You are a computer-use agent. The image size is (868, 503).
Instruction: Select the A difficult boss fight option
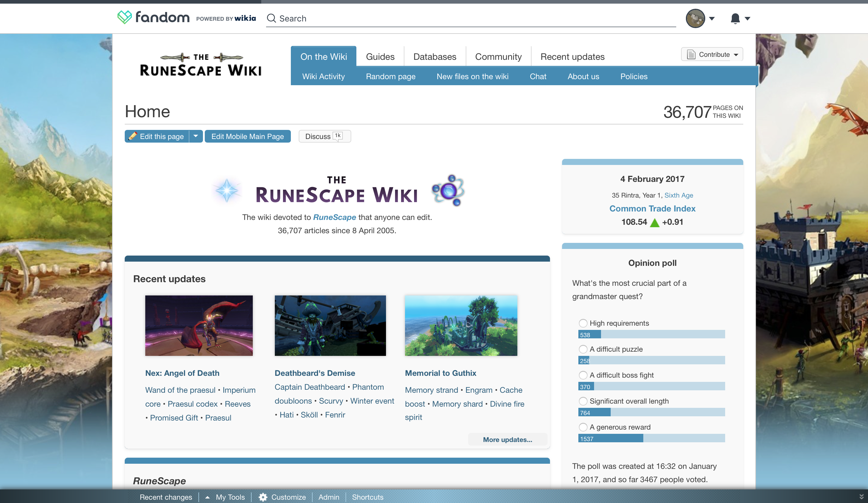tap(583, 375)
